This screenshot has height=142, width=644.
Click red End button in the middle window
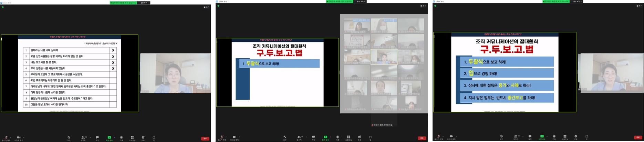click(x=422, y=138)
